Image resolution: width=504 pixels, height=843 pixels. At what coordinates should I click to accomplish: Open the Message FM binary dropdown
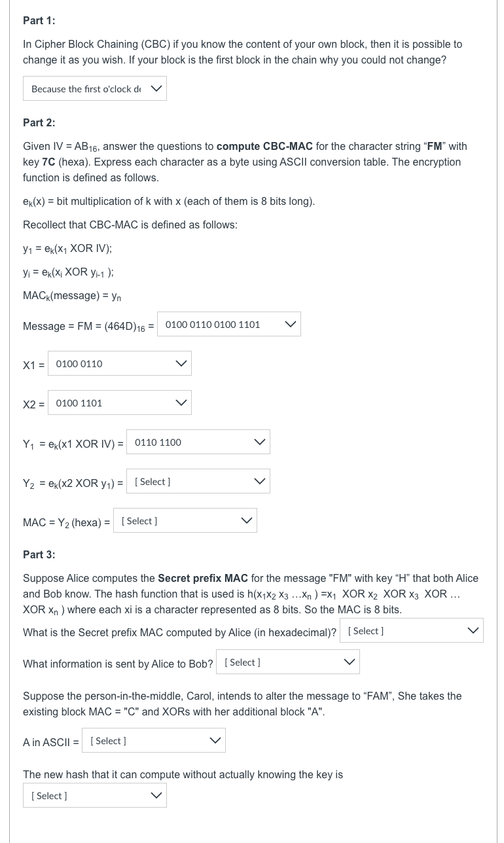coord(229,323)
